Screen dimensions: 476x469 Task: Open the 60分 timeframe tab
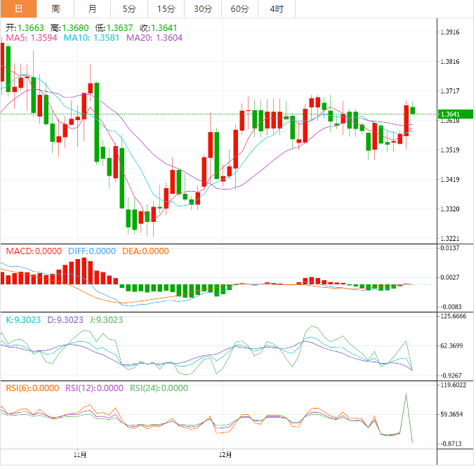coord(239,9)
